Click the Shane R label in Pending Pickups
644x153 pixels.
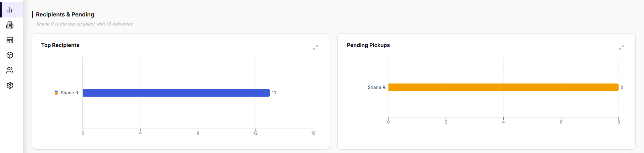point(376,87)
